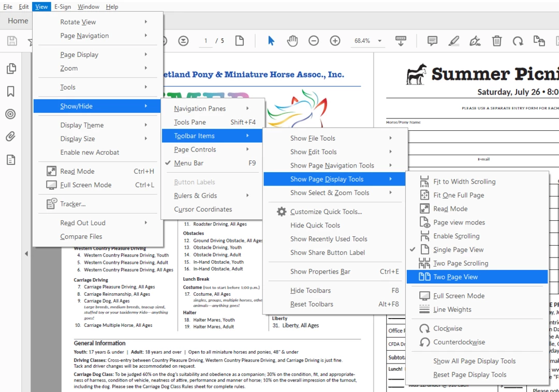Select the Hand pan tool in toolbar
This screenshot has height=392, width=559.
pos(292,41)
